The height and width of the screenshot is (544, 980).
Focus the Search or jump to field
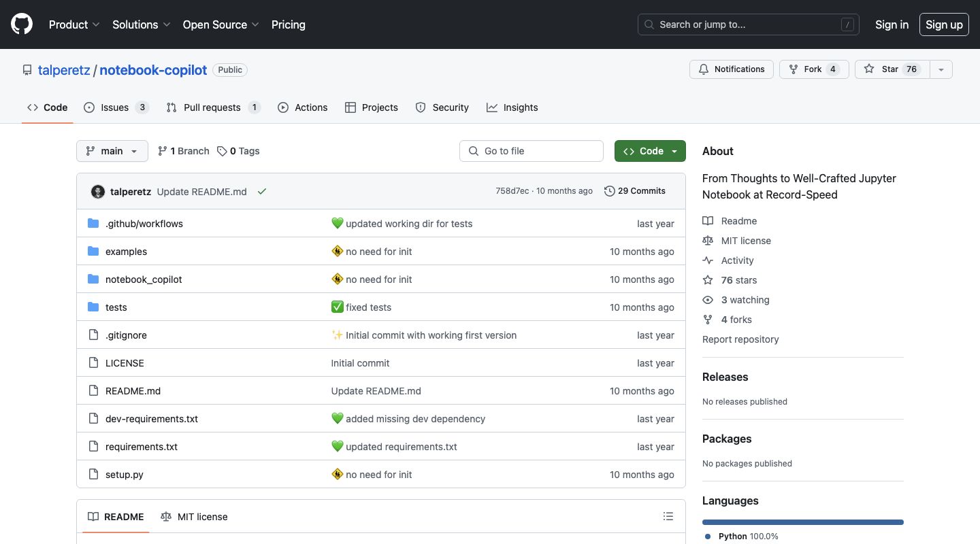(749, 24)
